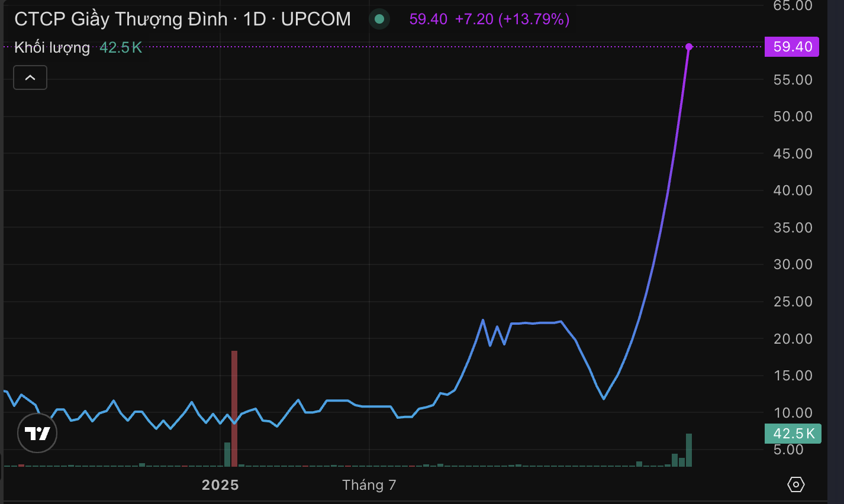Click the green market status indicator
Viewport: 844px width, 504px height.
(x=379, y=19)
